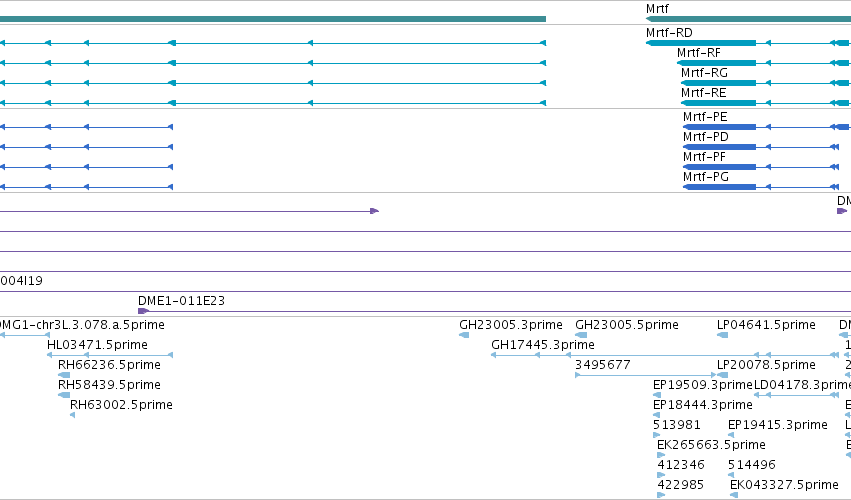Click the EP18444.3prime EST label
Screen dimensions: 851x500
tap(703, 405)
